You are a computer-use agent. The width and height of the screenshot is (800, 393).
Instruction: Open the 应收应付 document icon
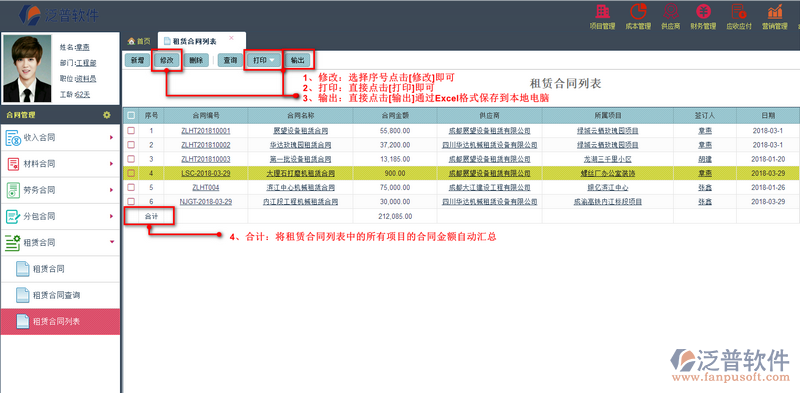(x=738, y=11)
